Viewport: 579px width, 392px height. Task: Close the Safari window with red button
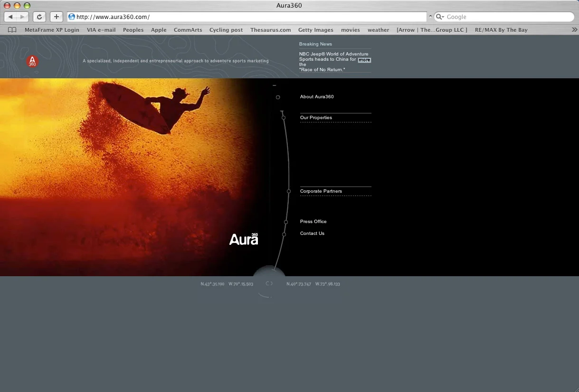7,5
